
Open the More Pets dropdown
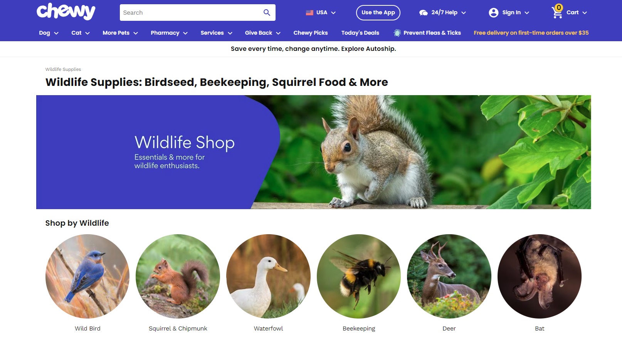(120, 33)
